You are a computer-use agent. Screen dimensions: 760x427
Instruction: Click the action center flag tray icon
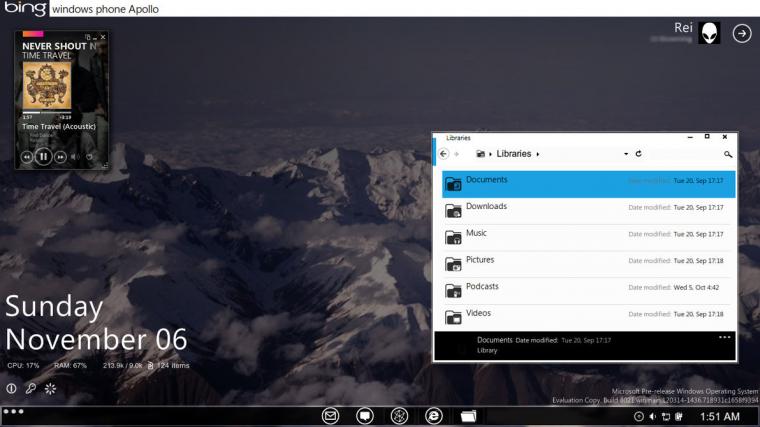[679, 416]
